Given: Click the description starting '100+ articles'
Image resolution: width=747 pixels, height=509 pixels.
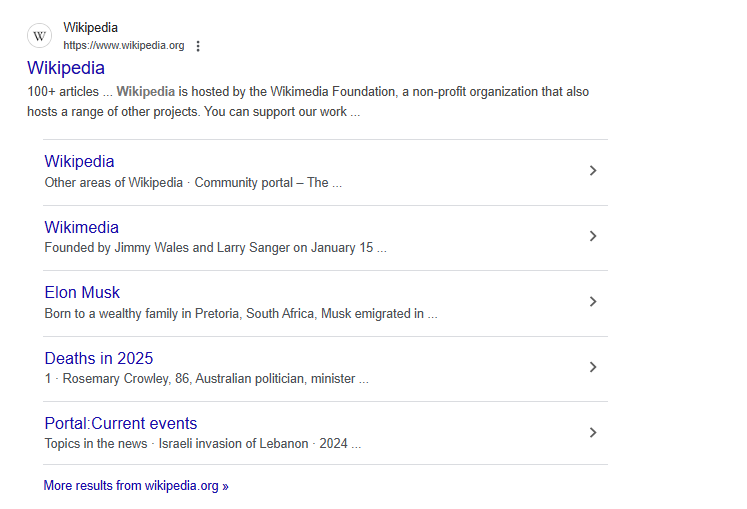Looking at the screenshot, I should pyautogui.click(x=308, y=102).
